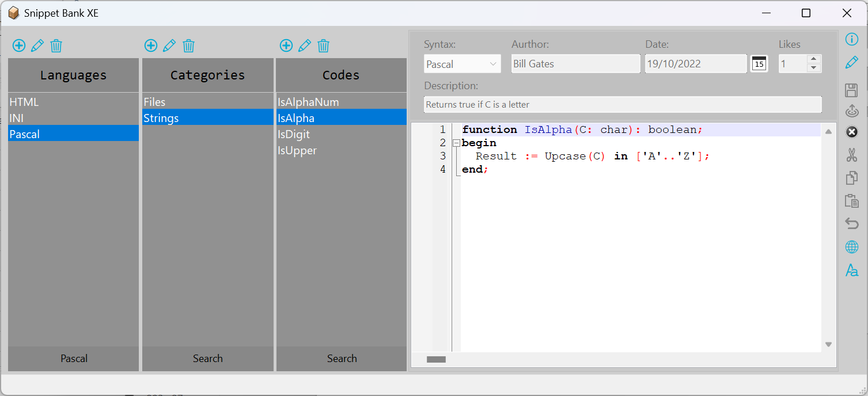
Task: Change the editor font using the Aa icon
Action: (x=852, y=270)
